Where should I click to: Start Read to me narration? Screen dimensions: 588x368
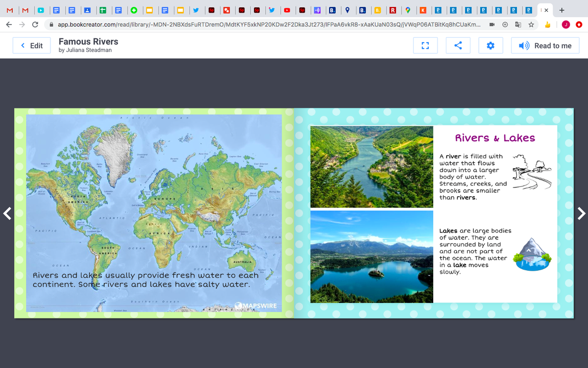[545, 46]
